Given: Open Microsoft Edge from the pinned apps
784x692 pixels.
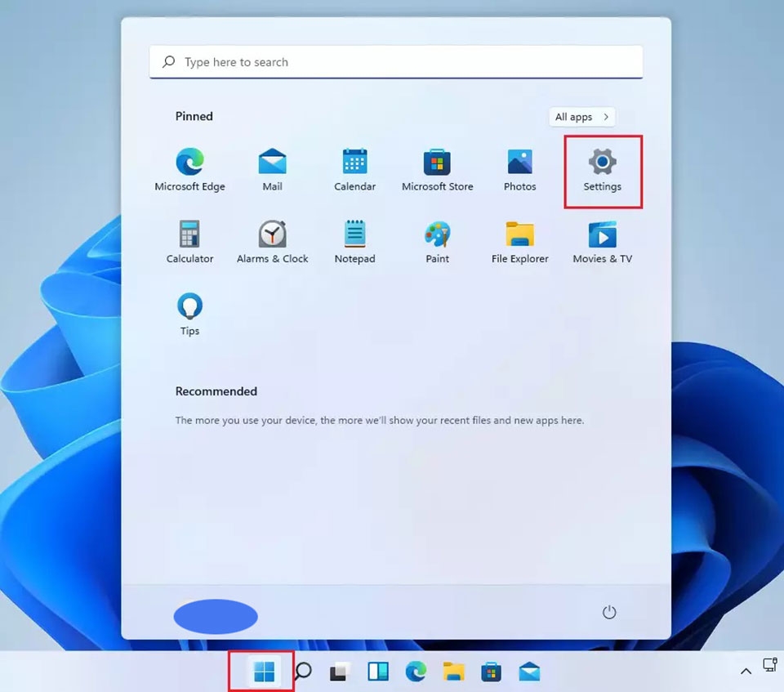Looking at the screenshot, I should click(189, 163).
